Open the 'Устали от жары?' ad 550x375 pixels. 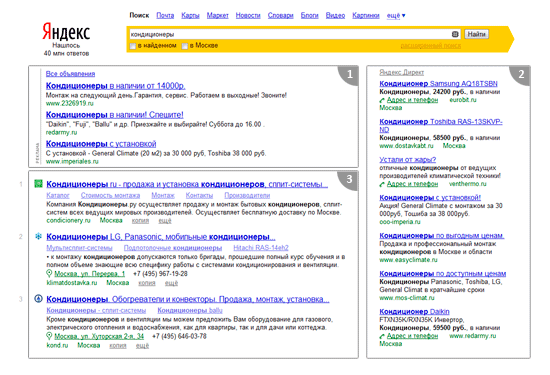click(408, 160)
